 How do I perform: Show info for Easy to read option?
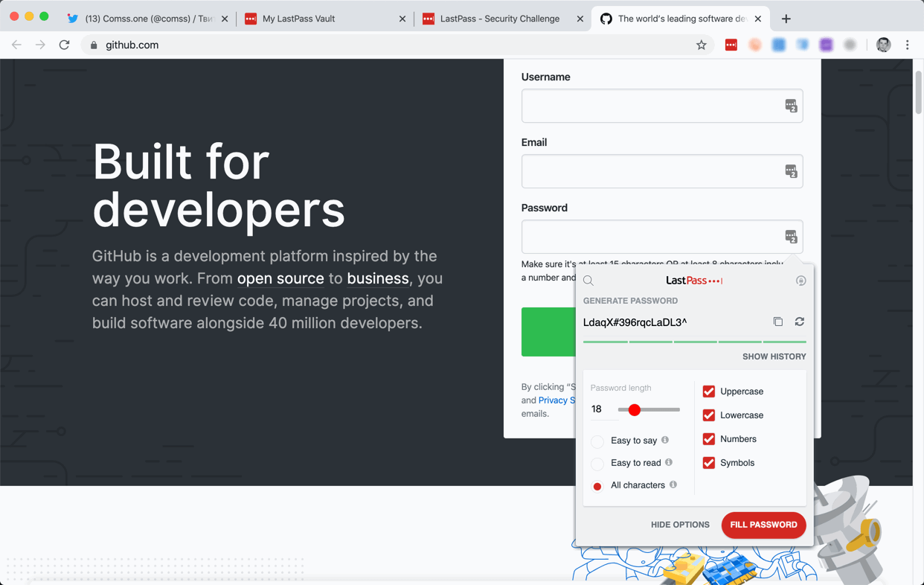(x=669, y=462)
